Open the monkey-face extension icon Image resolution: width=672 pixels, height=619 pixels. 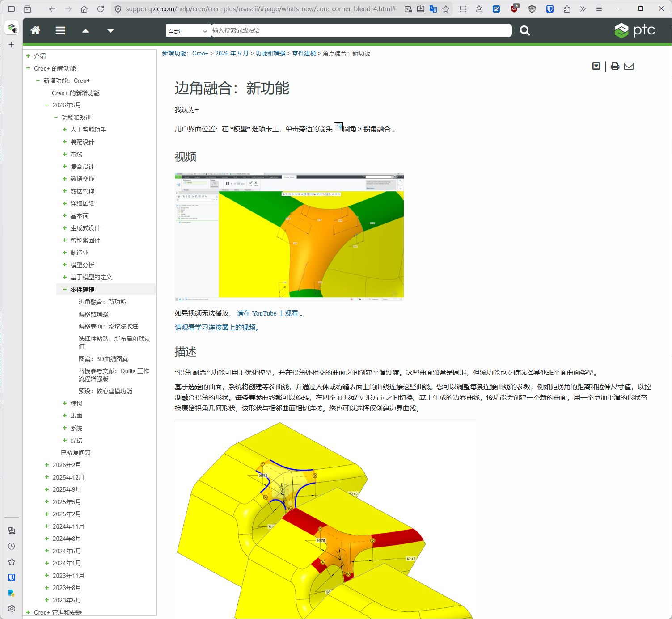point(532,9)
